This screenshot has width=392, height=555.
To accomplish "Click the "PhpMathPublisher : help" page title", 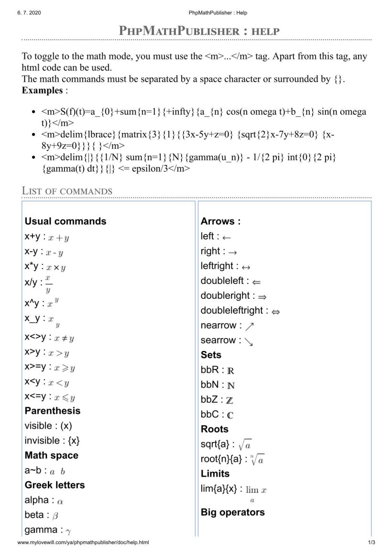I will tap(198, 32).
